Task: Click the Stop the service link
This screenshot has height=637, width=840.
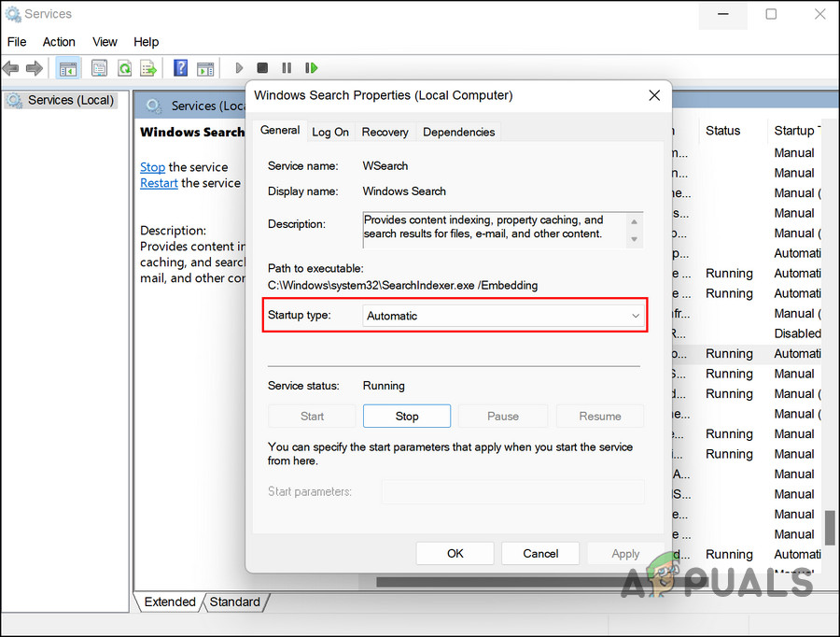Action: pos(153,167)
